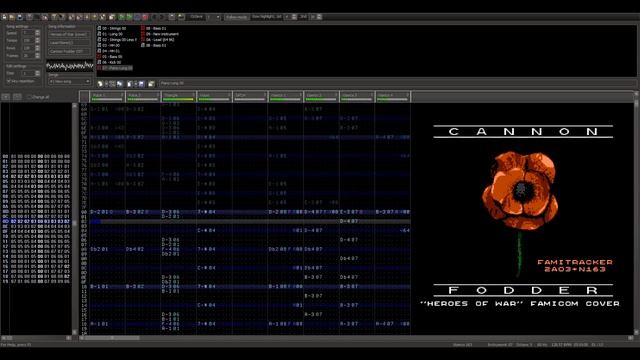
Task: Adjust the Rows stepper arrows
Action: pyautogui.click(x=38, y=48)
